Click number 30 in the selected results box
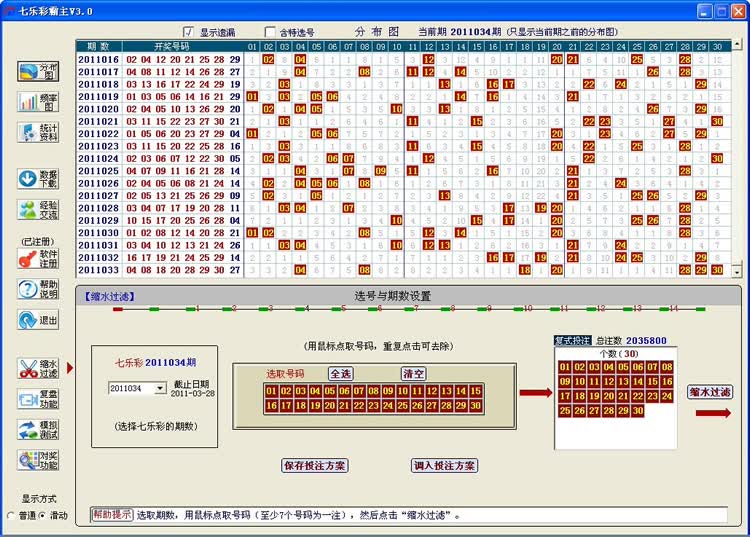The width and height of the screenshot is (750, 537). [638, 410]
